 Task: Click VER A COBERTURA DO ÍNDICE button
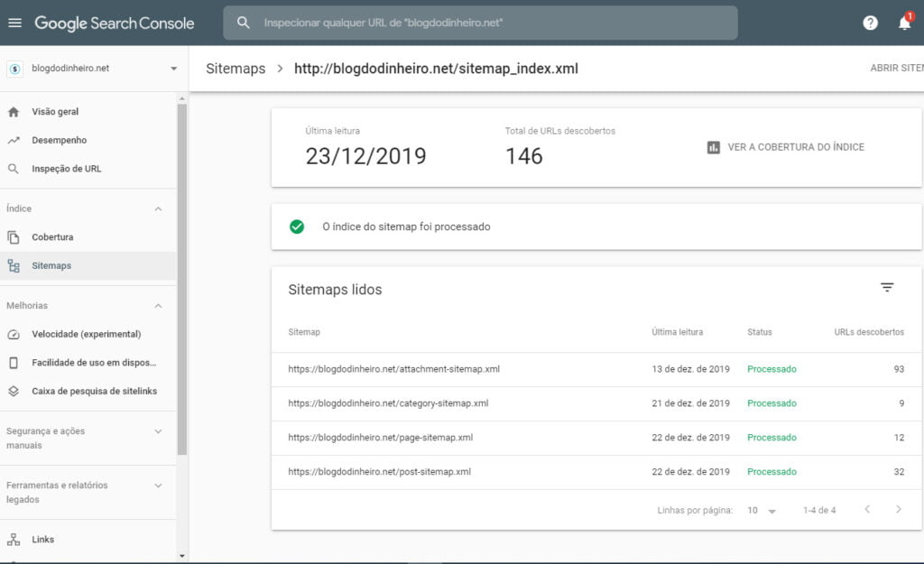[x=786, y=147]
